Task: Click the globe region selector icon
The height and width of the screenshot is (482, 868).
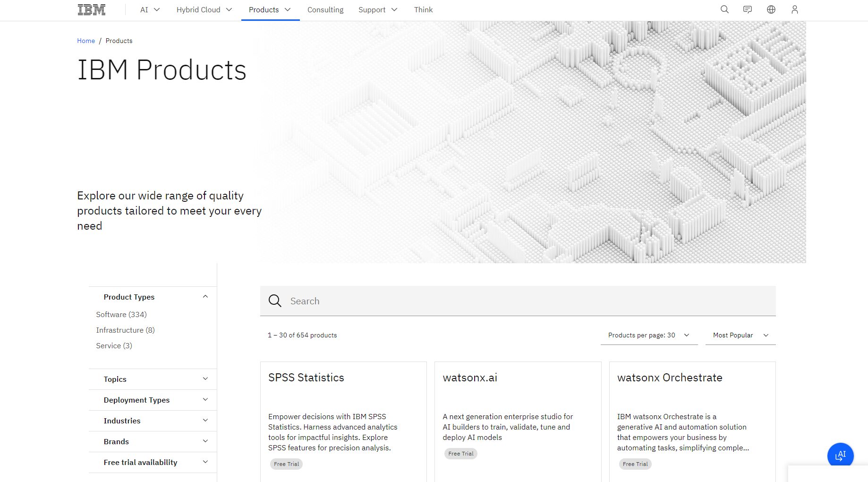Action: tap(771, 9)
